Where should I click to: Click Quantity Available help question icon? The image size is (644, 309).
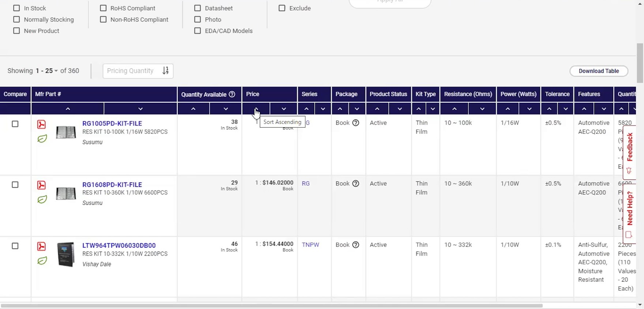click(x=232, y=94)
